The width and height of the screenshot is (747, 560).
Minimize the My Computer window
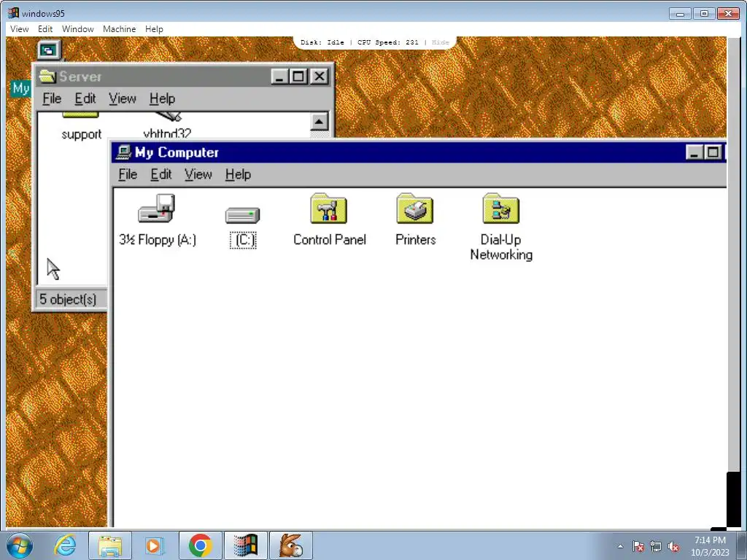pos(694,152)
